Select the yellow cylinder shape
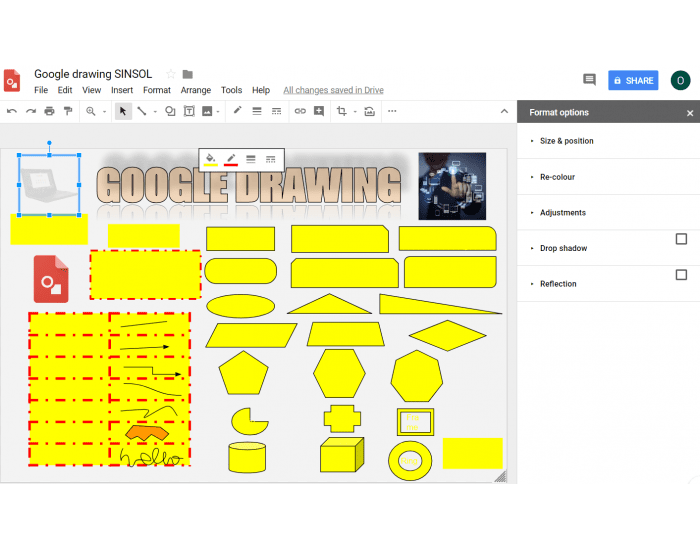Screen dimensions: 700x550 (247, 457)
